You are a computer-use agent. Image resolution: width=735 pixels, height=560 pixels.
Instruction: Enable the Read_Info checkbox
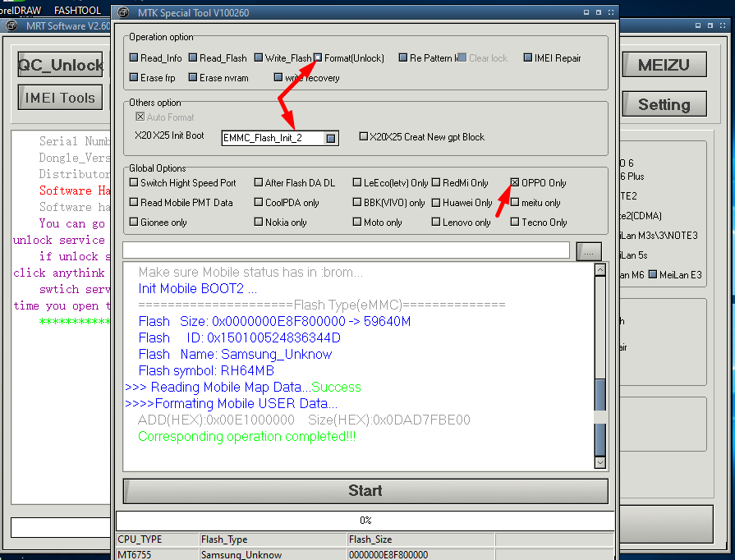(x=134, y=57)
